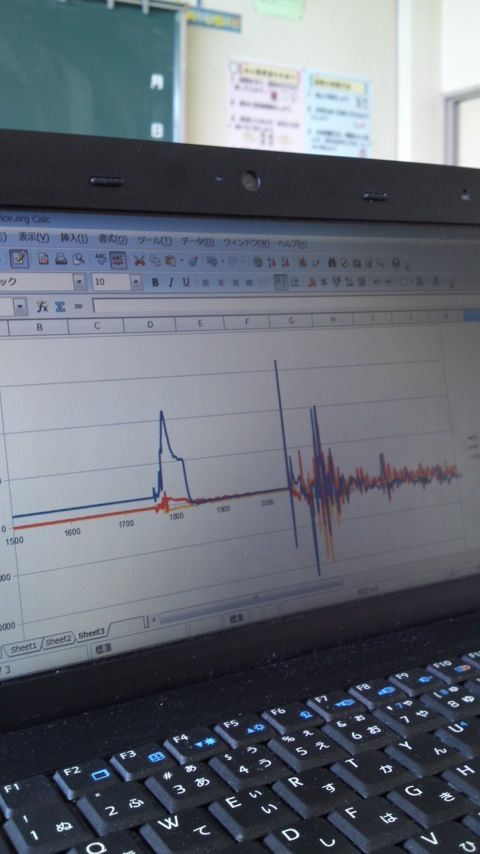This screenshot has height=854, width=480.
Task: Open the ツール(T) menu
Action: (x=154, y=240)
